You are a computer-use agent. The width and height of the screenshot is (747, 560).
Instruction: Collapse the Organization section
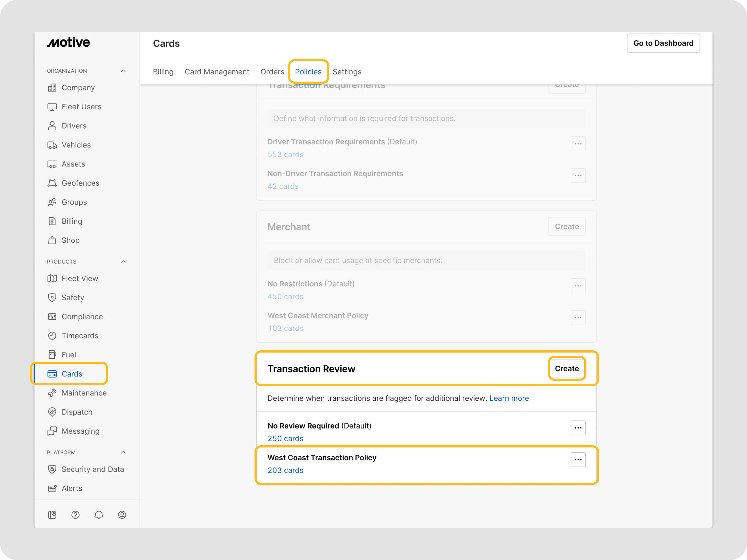pos(123,71)
